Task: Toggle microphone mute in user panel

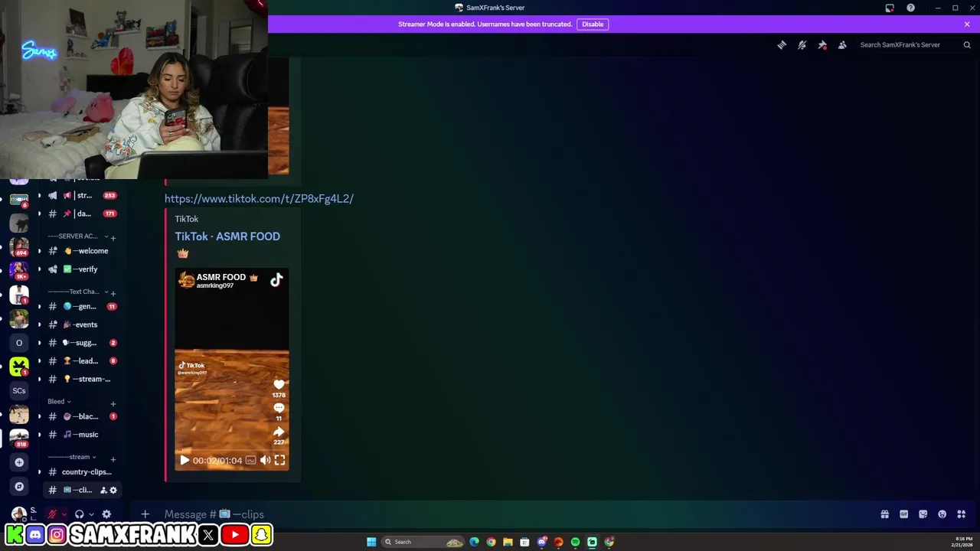Action: pos(53,514)
